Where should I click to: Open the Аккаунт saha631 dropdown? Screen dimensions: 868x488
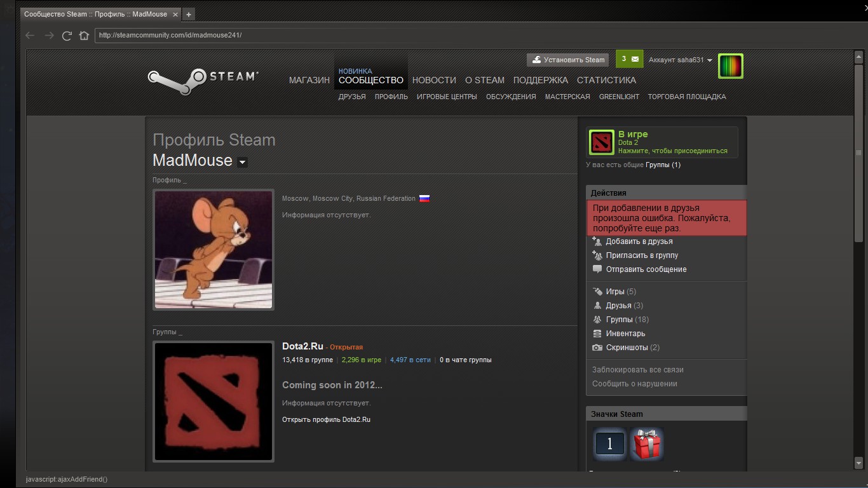681,60
